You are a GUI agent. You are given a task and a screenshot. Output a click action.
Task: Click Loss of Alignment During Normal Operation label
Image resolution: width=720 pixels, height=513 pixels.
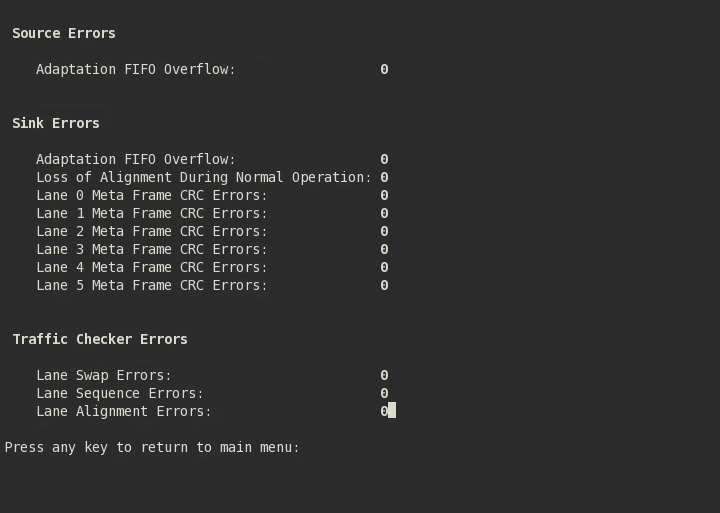click(204, 177)
